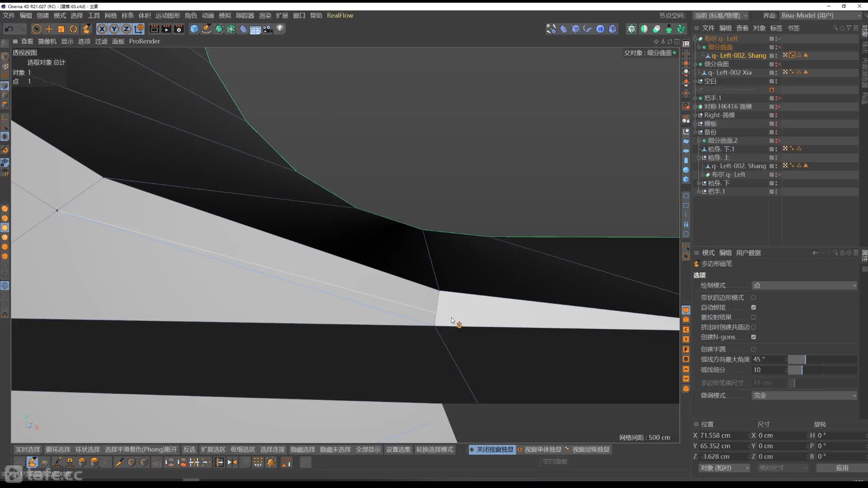Switch the coordinate system icon
868x488 pixels.
[x=139, y=29]
